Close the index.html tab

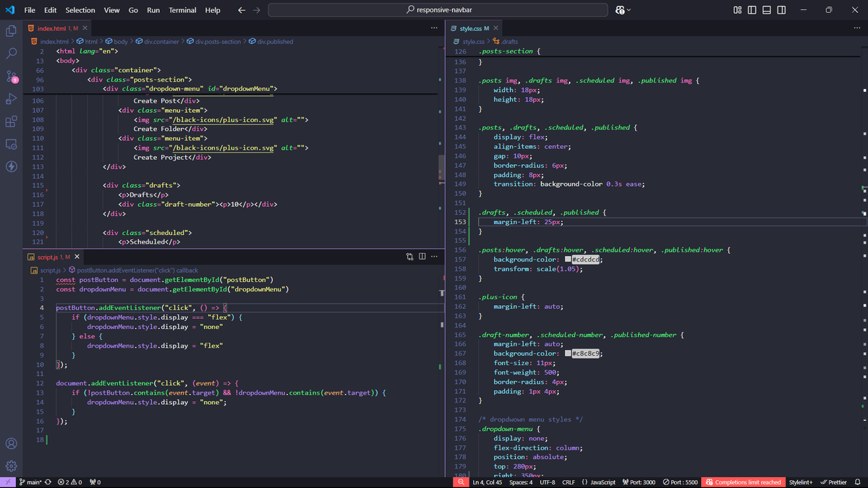point(85,28)
